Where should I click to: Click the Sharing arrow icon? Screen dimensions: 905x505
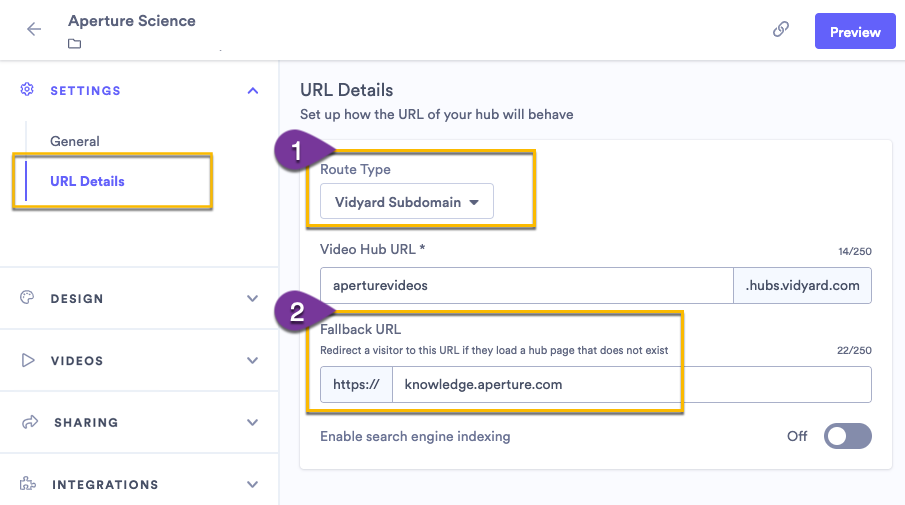[29, 422]
